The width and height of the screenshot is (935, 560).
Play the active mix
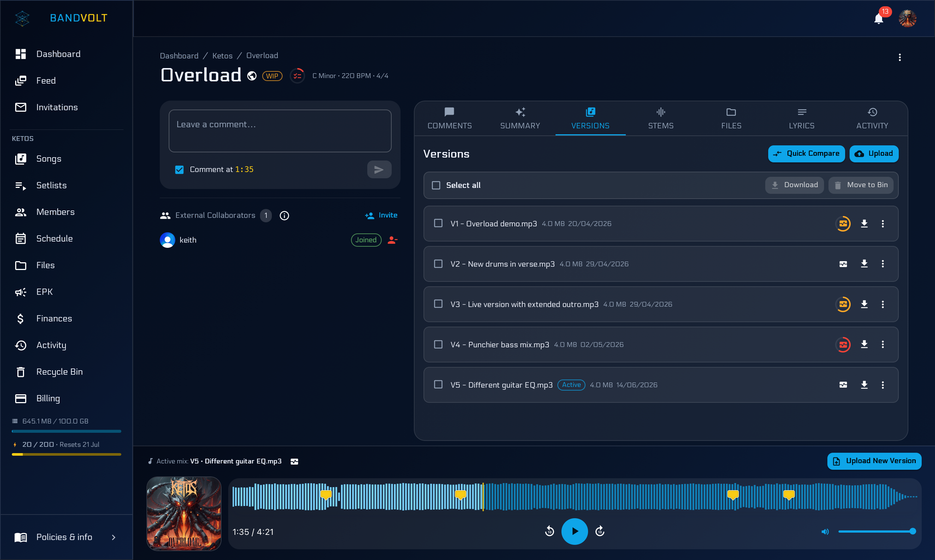pos(574,531)
